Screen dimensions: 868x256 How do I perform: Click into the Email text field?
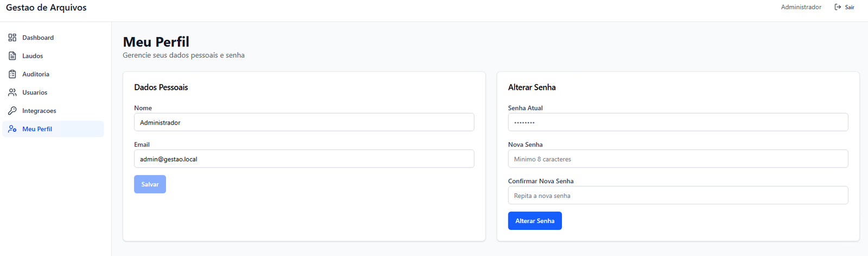coord(304,159)
